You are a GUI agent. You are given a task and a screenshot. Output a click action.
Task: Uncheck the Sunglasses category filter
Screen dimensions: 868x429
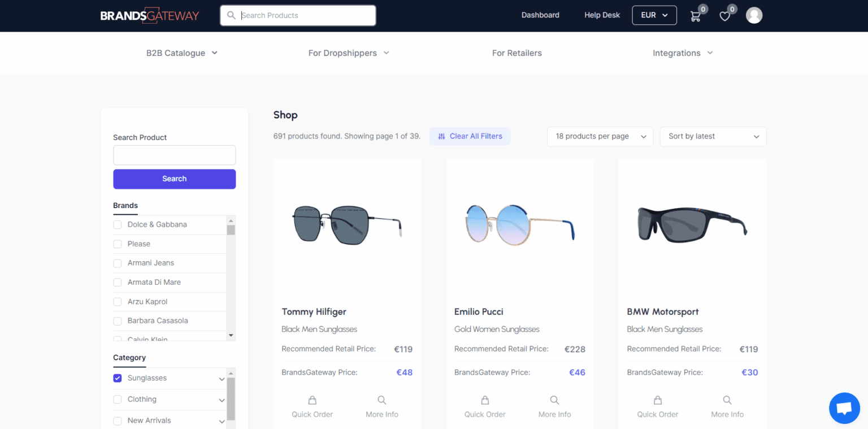click(x=117, y=378)
